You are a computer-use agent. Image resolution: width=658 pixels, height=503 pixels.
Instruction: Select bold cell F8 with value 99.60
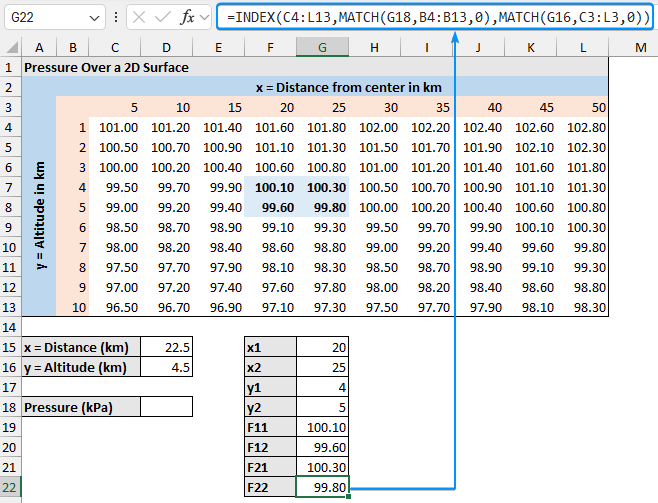pos(270,207)
